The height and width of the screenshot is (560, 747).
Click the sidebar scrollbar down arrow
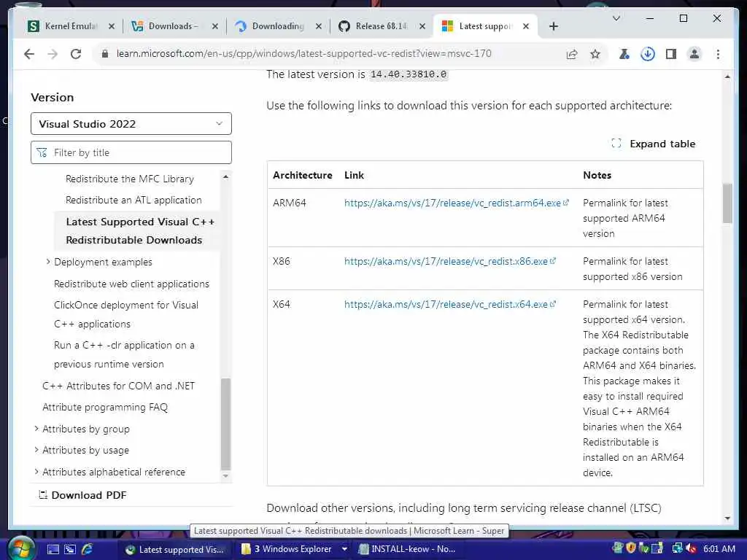226,476
